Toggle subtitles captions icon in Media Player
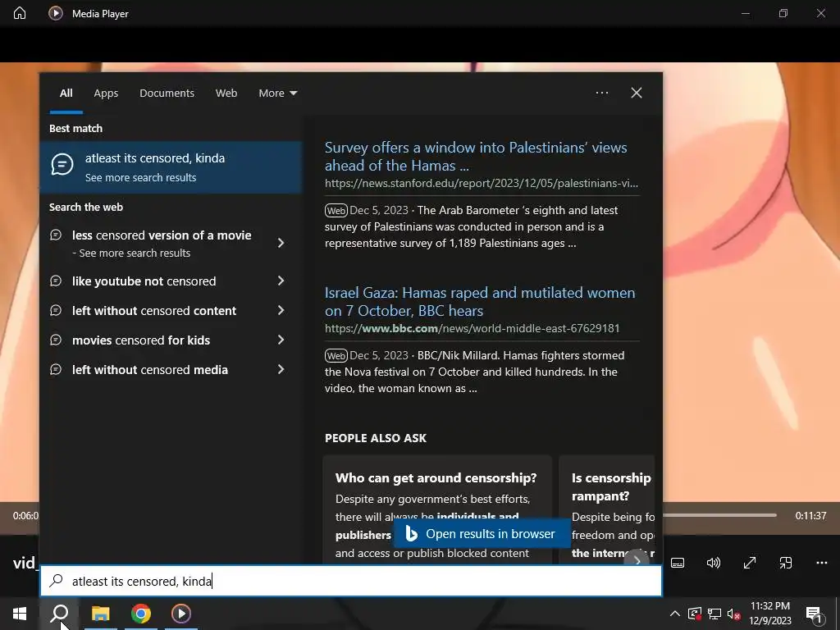 678,563
